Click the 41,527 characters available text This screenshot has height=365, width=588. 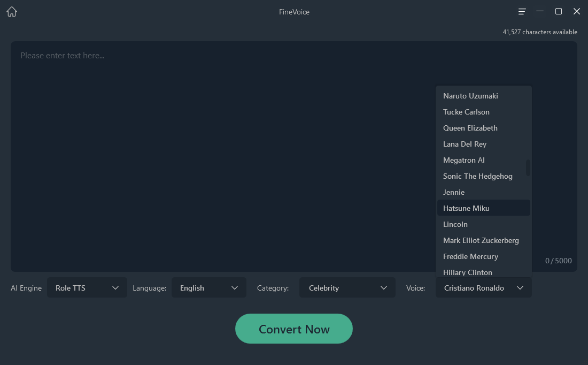click(540, 32)
